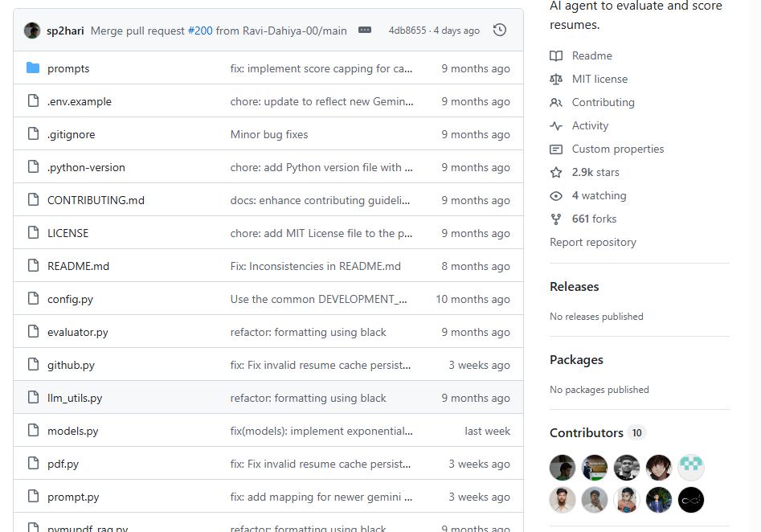Open the MIT license link

[x=599, y=79]
